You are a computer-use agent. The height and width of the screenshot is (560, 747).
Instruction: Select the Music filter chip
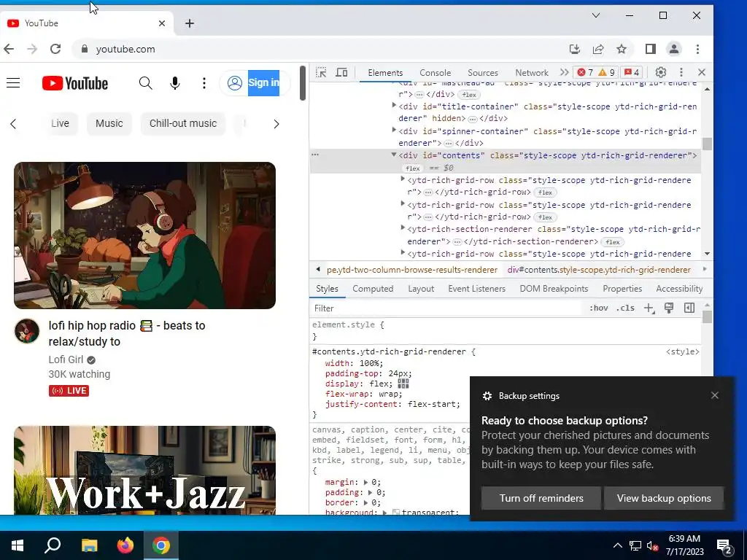109,123
